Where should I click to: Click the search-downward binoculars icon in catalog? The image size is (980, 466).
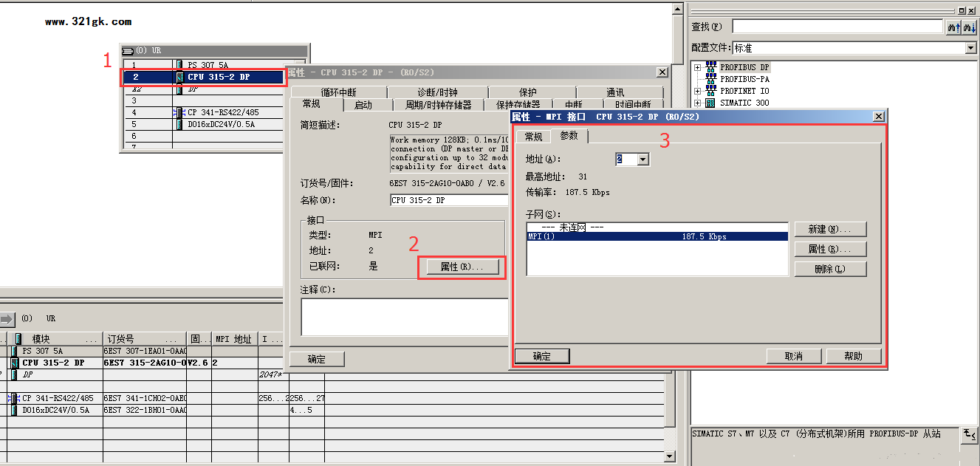click(968, 27)
